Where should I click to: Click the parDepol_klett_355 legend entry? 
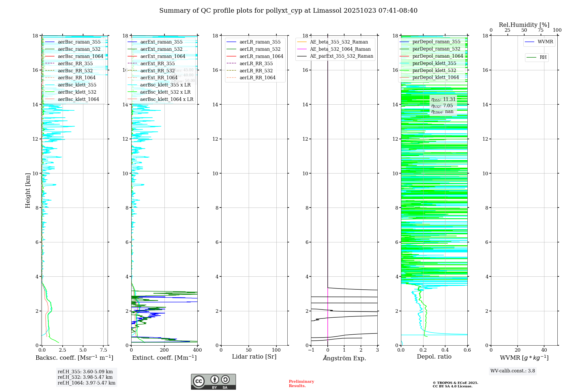pos(434,63)
